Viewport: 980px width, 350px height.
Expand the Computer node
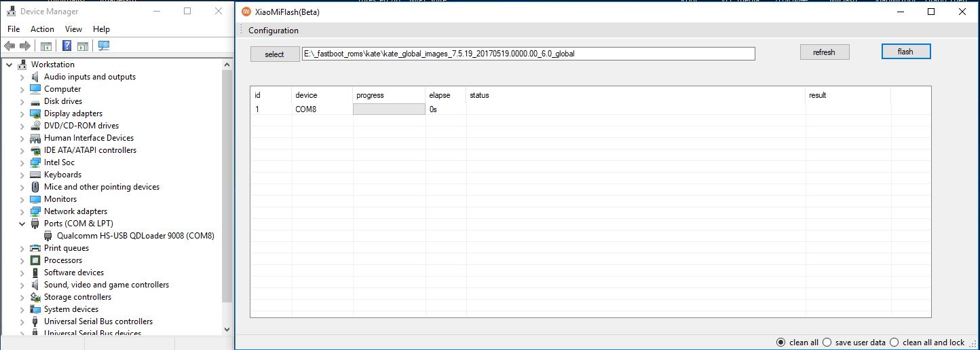coord(22,89)
